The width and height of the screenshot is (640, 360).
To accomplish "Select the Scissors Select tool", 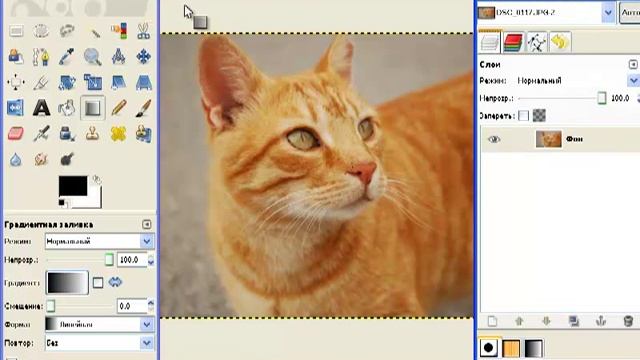I will 143,31.
